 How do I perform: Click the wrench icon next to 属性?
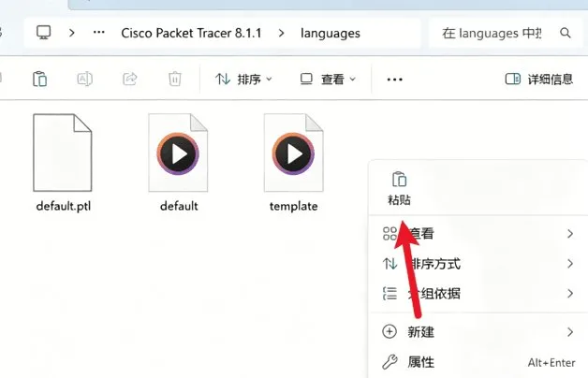click(390, 362)
